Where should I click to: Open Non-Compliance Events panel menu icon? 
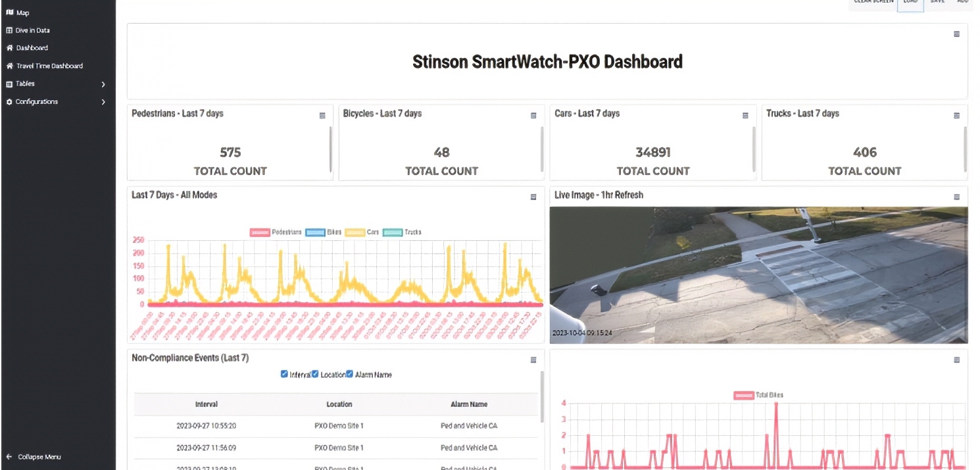[533, 360]
